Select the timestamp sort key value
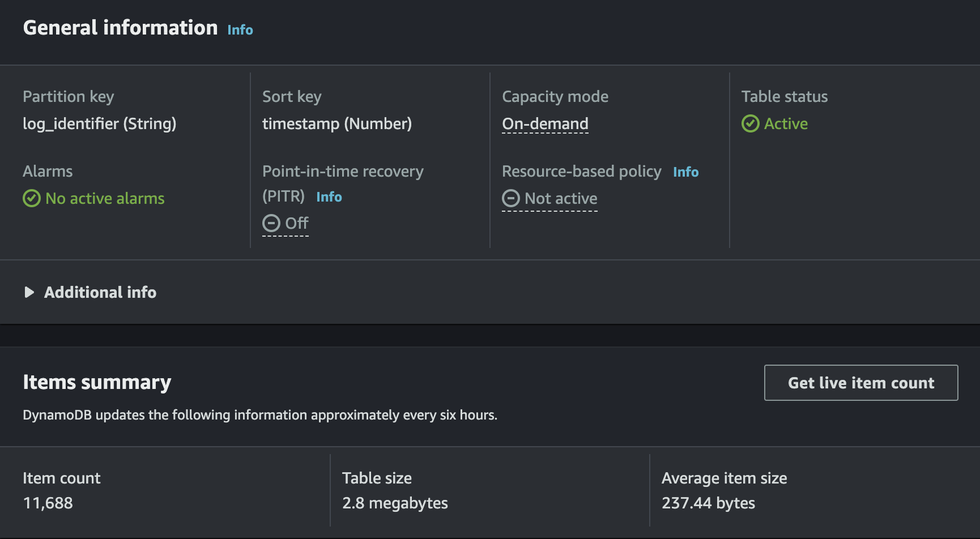 pos(337,123)
